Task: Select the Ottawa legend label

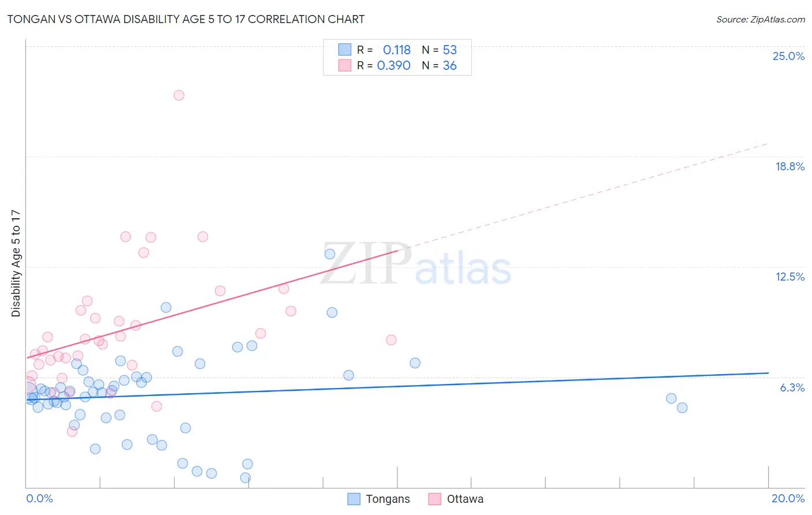Action: pyautogui.click(x=465, y=499)
